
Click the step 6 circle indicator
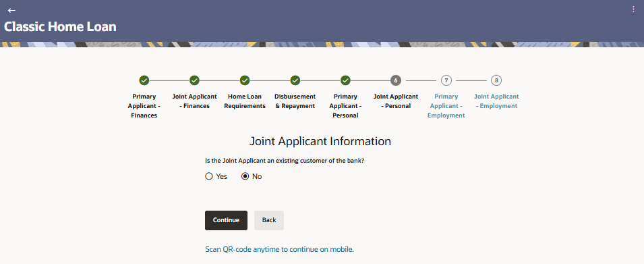(396, 80)
